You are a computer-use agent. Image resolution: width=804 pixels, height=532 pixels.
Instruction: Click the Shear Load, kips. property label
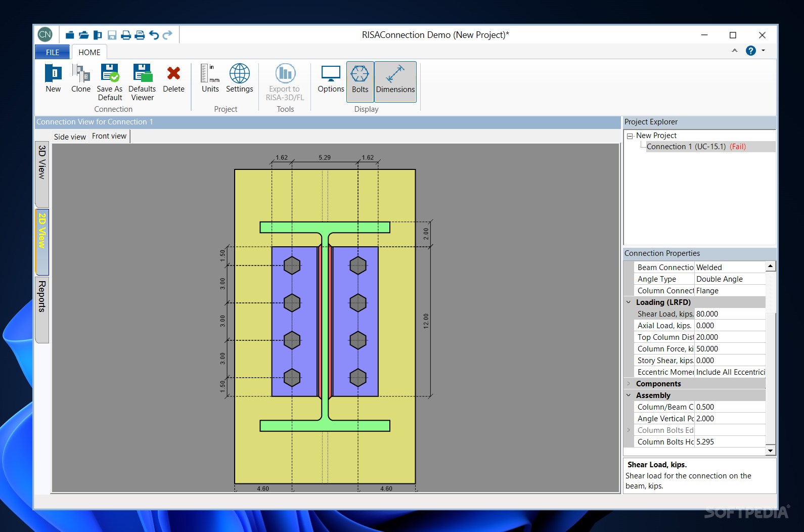coord(665,314)
